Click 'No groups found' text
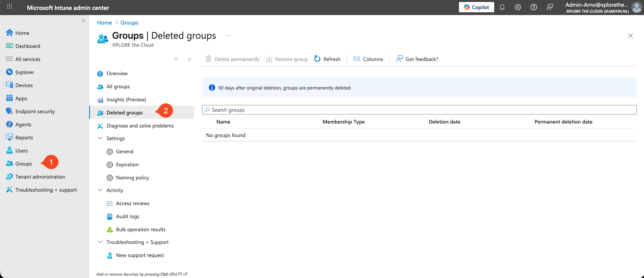 225,135
